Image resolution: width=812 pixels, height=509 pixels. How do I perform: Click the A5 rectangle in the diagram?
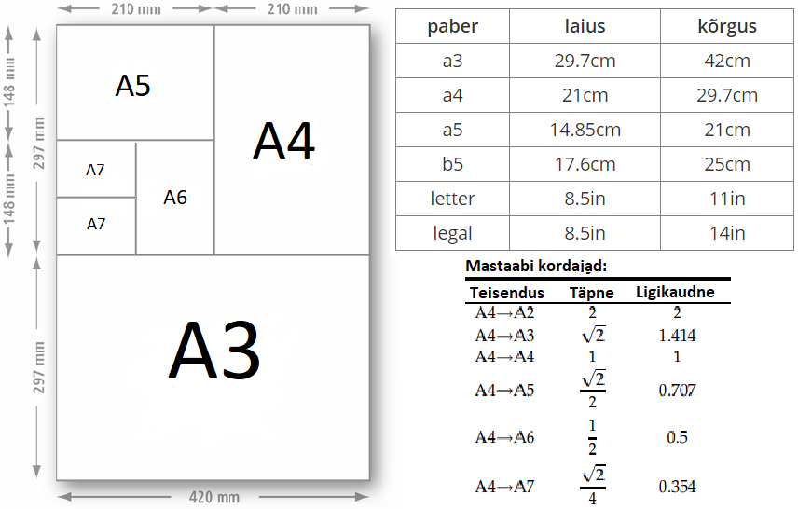133,86
